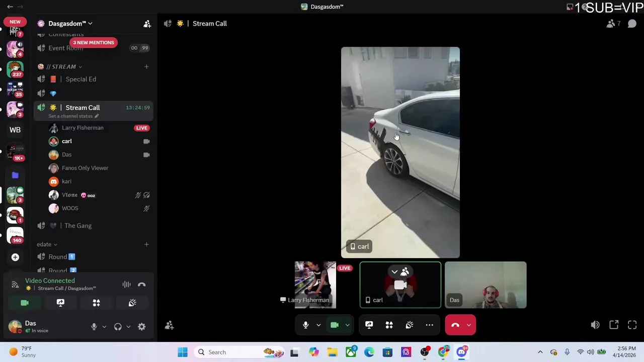Join The Gang voice channel
644x362 pixels.
78,226
